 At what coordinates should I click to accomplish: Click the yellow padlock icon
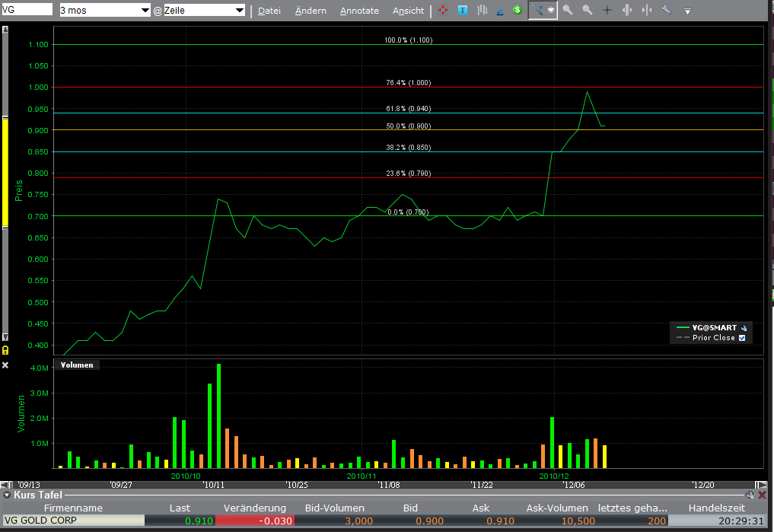click(x=5, y=350)
